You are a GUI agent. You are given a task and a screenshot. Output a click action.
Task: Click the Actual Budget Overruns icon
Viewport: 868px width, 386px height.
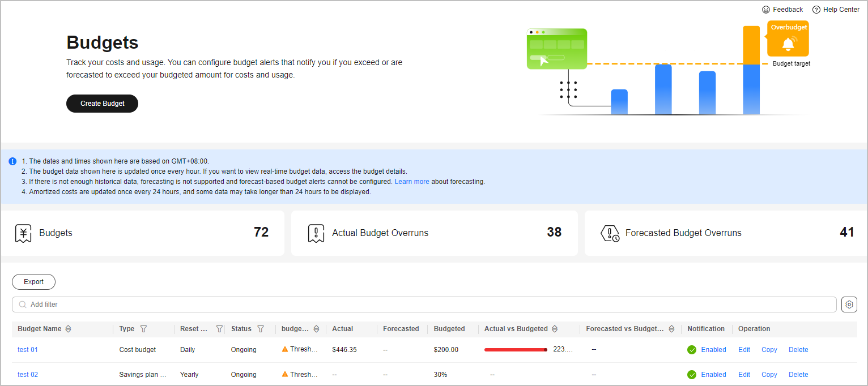(x=316, y=233)
